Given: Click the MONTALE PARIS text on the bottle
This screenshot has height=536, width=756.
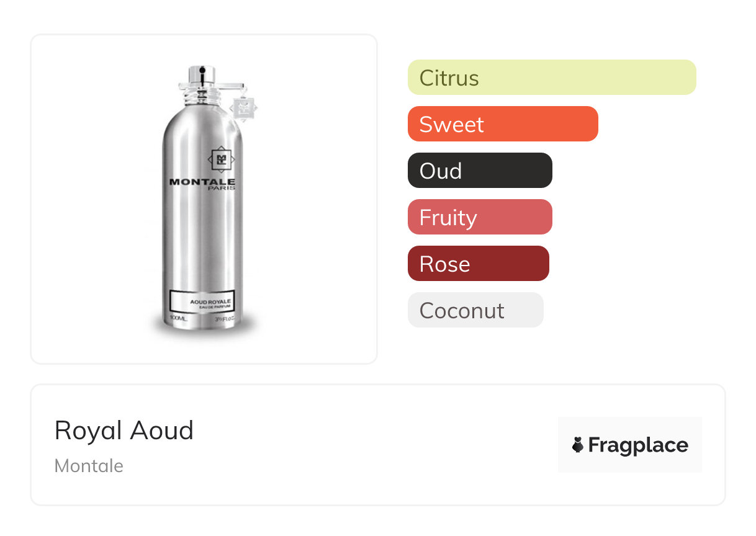Looking at the screenshot, I should (202, 184).
